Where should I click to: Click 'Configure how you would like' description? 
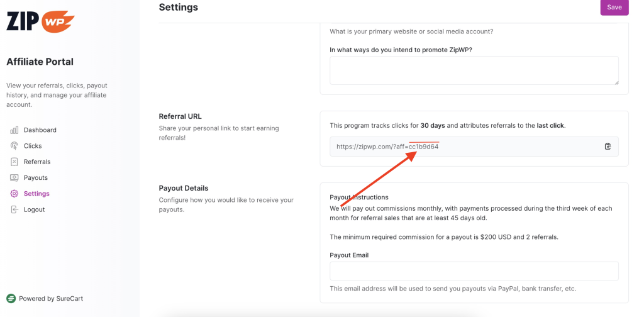pos(226,205)
